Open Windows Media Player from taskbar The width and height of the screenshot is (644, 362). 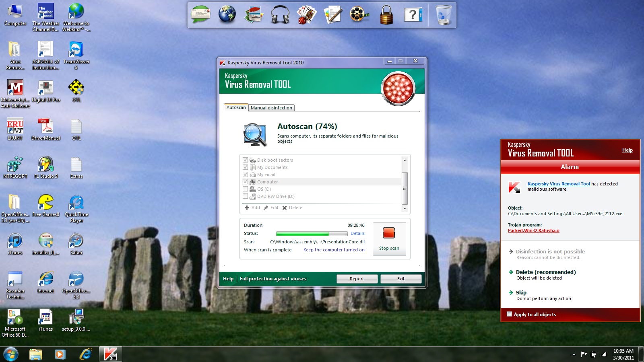pyautogui.click(x=60, y=354)
